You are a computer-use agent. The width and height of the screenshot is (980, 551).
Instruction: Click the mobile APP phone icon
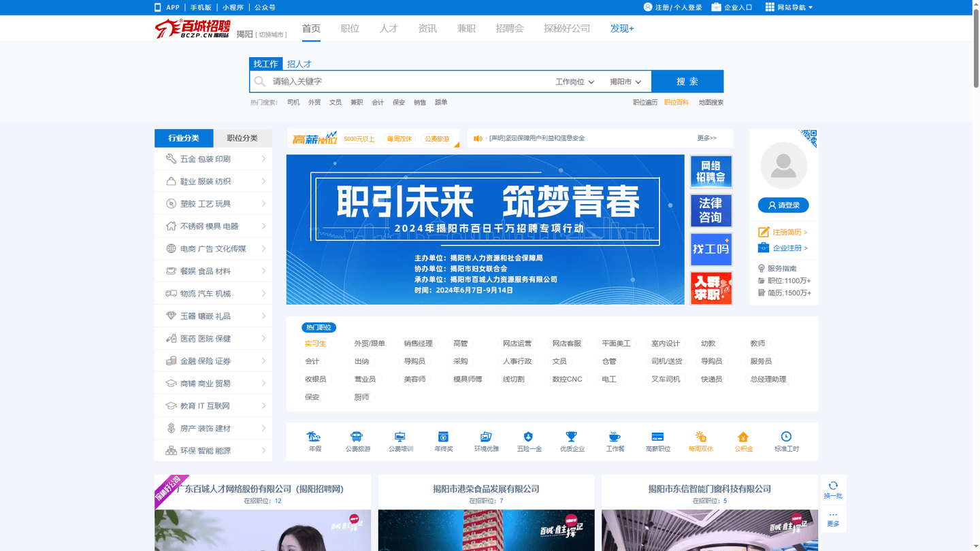tap(158, 7)
